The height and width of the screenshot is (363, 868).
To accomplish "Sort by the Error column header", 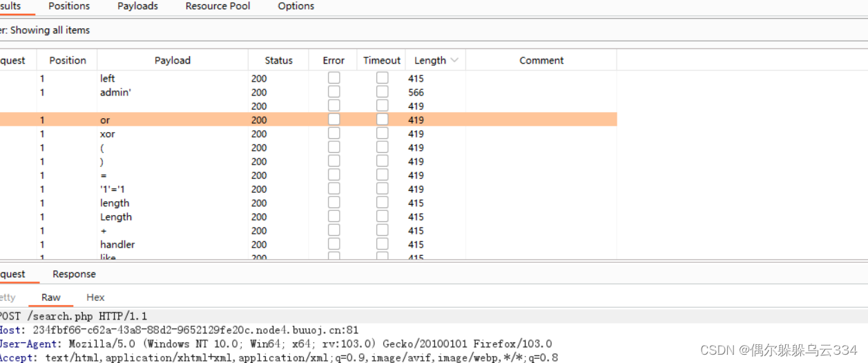I will tap(334, 60).
